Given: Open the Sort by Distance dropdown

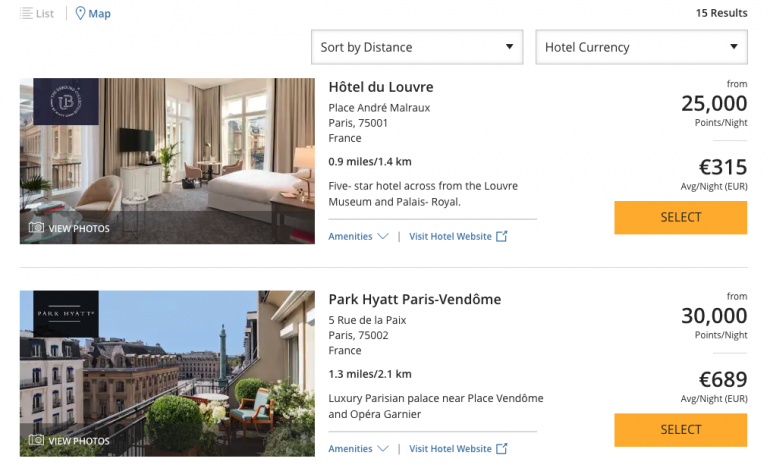Looking at the screenshot, I should [417, 47].
